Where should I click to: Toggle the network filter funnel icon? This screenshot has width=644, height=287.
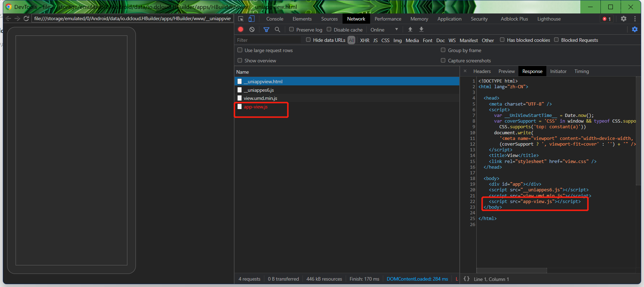[266, 29]
